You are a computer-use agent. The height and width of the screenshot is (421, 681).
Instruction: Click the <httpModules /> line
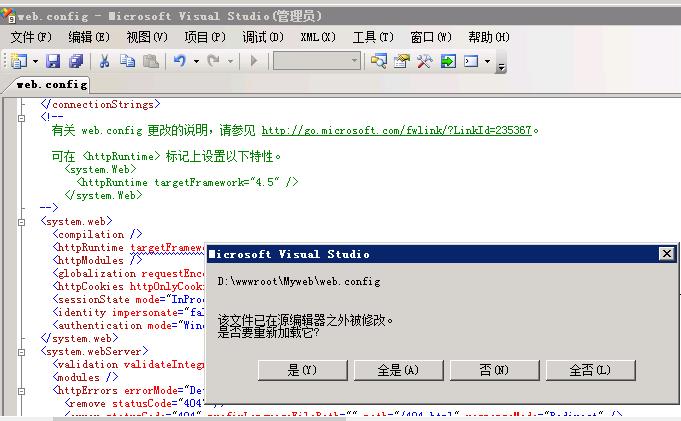pyautogui.click(x=97, y=260)
